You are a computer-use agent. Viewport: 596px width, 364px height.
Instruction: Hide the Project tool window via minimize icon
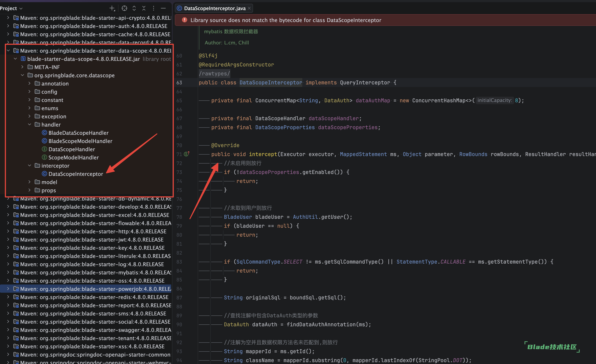(x=163, y=8)
